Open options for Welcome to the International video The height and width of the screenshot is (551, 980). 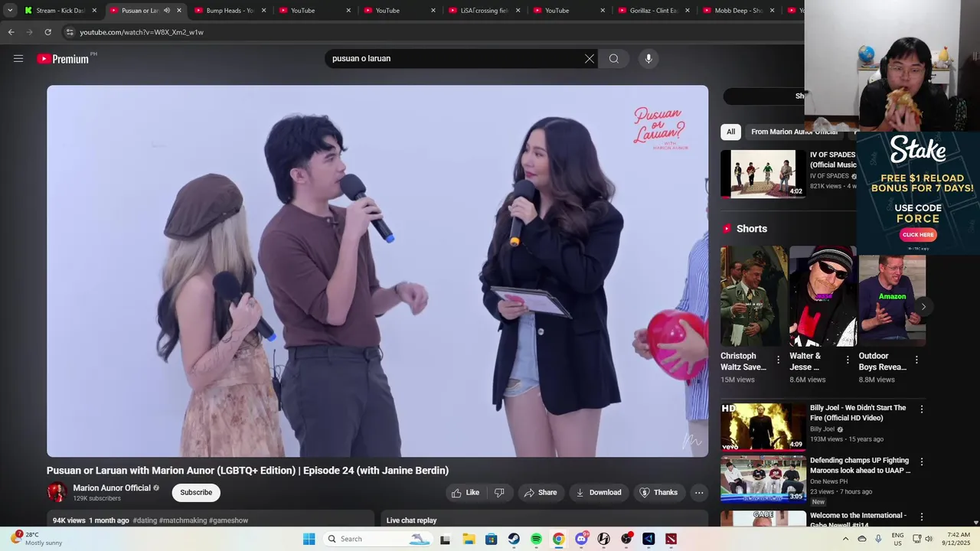point(922,517)
